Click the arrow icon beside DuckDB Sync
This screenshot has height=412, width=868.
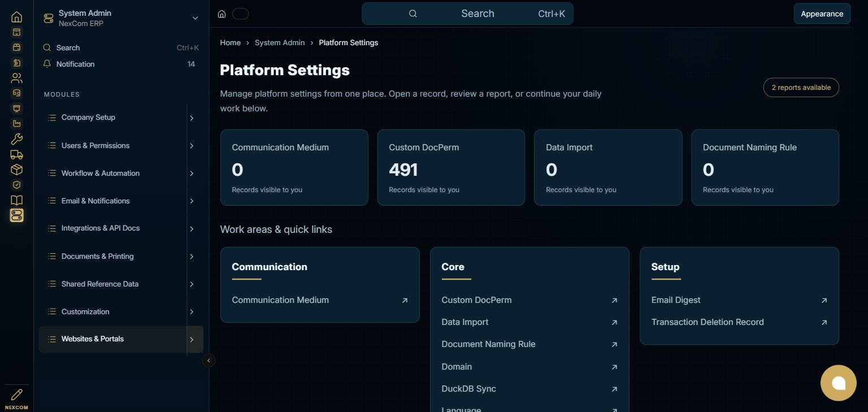click(614, 389)
